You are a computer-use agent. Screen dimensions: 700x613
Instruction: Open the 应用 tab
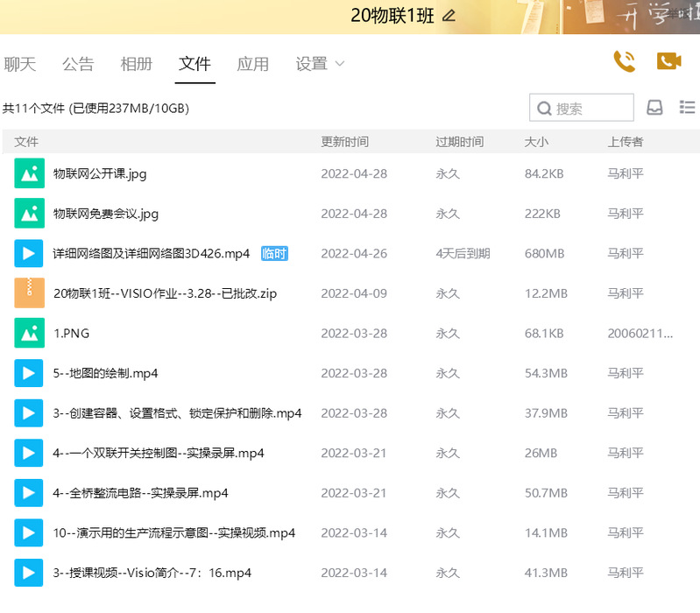[x=252, y=64]
